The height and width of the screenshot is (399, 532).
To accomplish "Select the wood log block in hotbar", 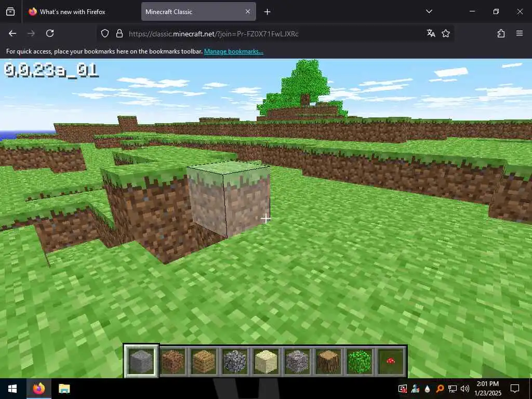I will (328, 362).
